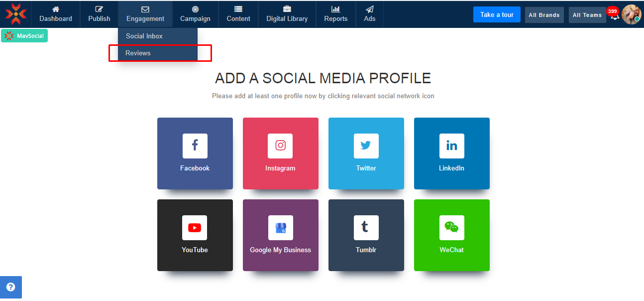
Task: Click the Digital Library briefcase icon
Action: (x=287, y=9)
